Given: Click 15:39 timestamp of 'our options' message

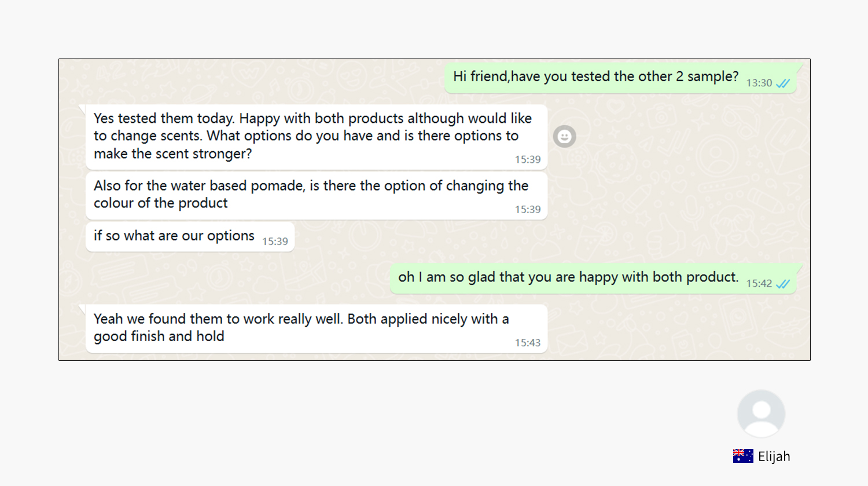Looking at the screenshot, I should (275, 242).
